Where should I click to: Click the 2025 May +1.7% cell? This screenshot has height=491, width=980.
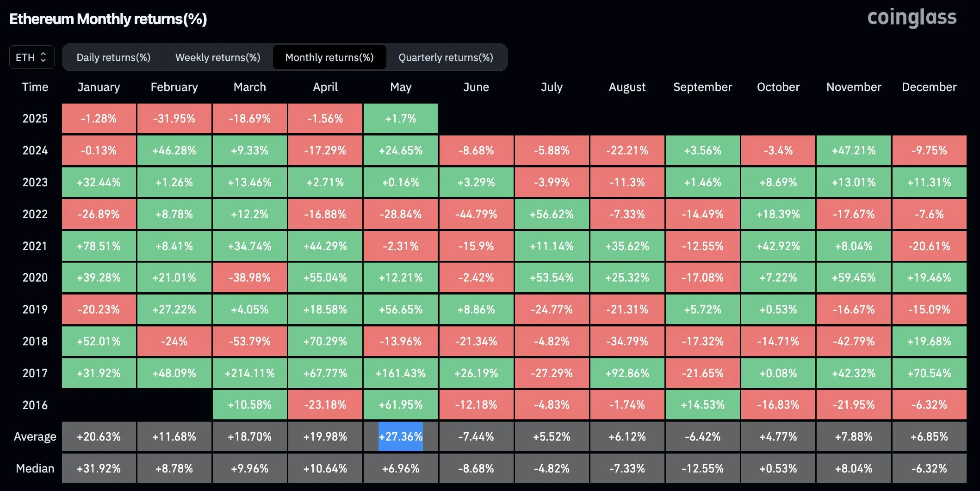click(401, 118)
